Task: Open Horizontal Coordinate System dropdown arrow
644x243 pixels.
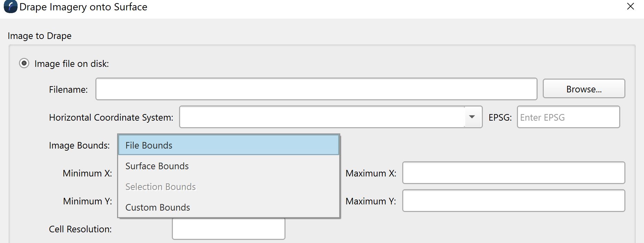Action: (472, 117)
